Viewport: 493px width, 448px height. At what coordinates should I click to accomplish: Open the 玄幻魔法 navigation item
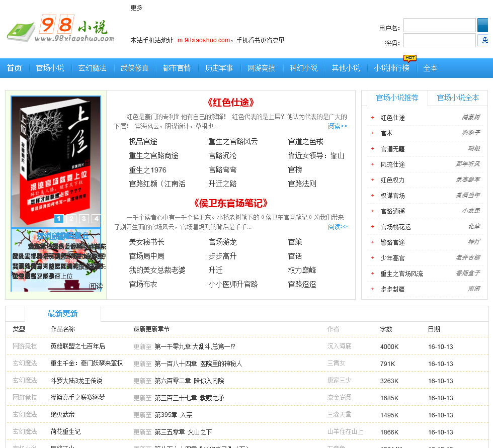pos(92,68)
